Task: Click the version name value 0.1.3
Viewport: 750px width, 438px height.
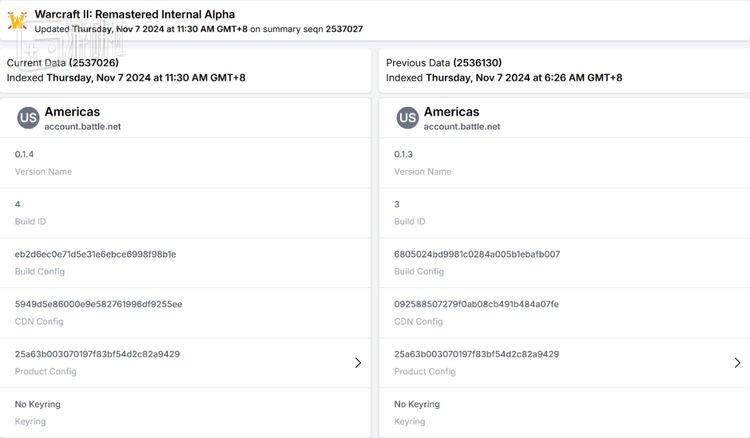Action: click(403, 154)
